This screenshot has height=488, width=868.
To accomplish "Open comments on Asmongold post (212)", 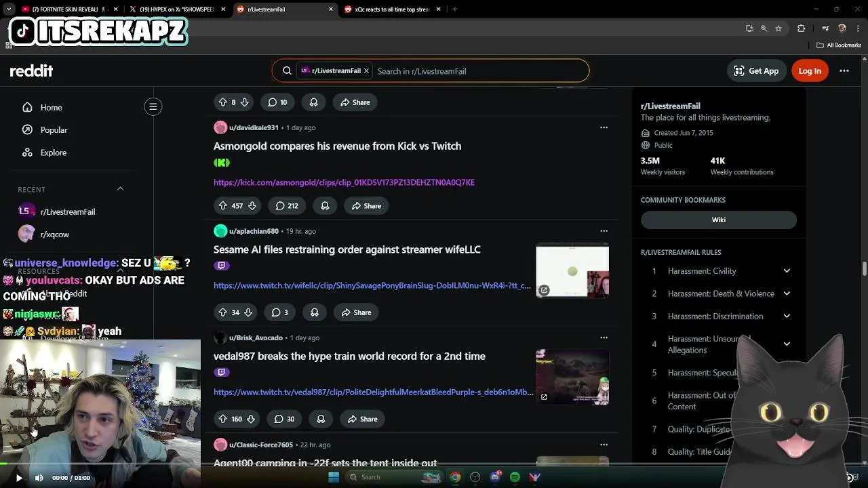I will coord(287,205).
